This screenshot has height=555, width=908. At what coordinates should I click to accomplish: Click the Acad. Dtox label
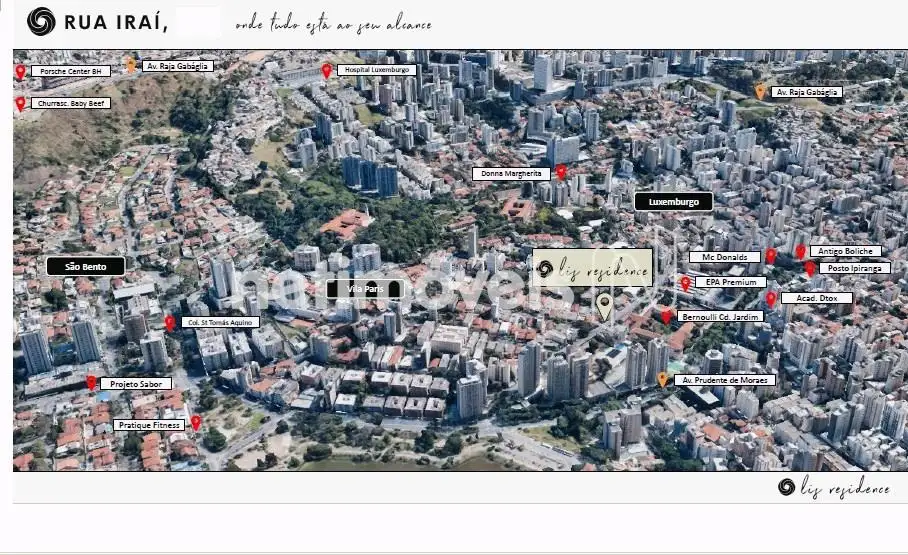(x=816, y=298)
